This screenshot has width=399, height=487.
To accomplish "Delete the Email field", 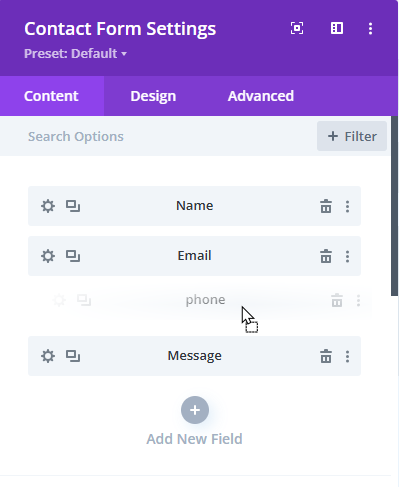I will point(326,256).
